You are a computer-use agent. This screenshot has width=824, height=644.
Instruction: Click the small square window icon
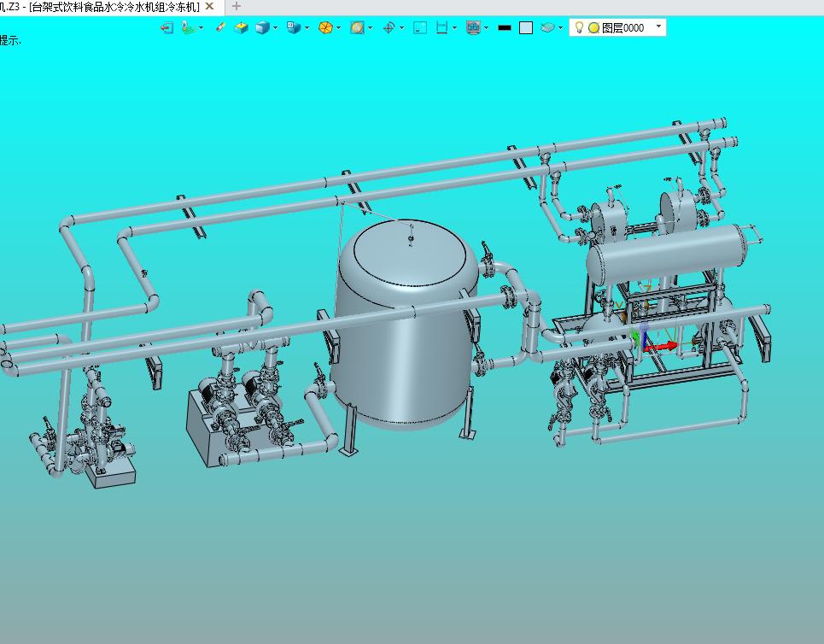(x=420, y=28)
